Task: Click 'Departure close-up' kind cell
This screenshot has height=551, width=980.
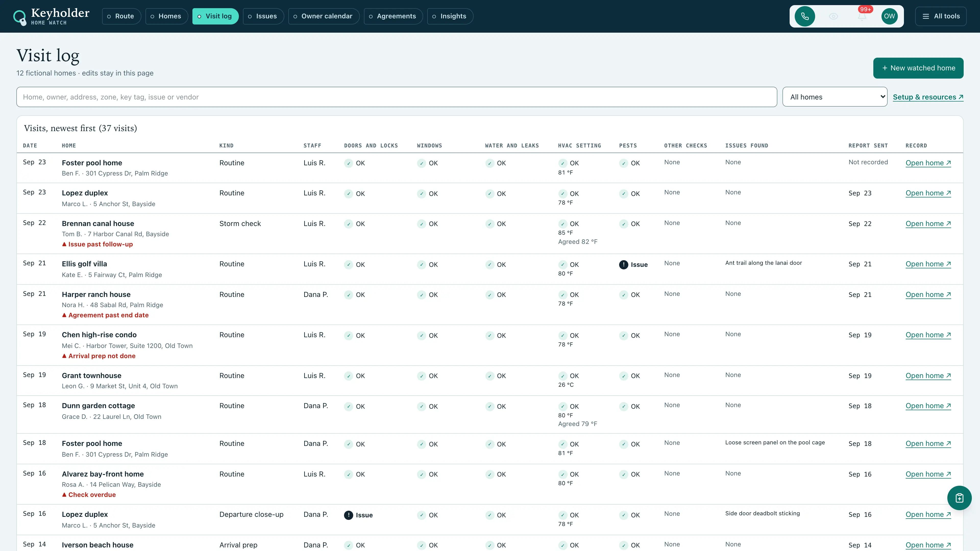Action: pyautogui.click(x=251, y=515)
